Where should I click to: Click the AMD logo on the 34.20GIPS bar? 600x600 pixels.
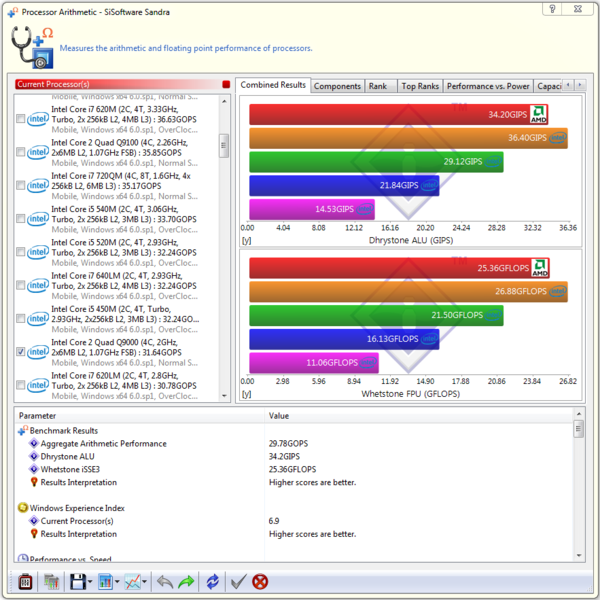(538, 114)
